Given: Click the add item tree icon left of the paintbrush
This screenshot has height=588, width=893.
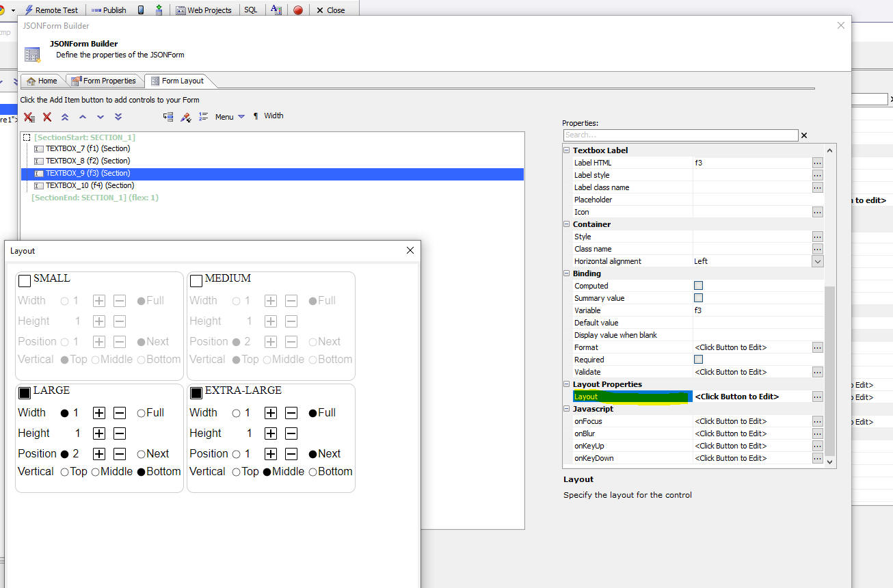Looking at the screenshot, I should coord(168,117).
